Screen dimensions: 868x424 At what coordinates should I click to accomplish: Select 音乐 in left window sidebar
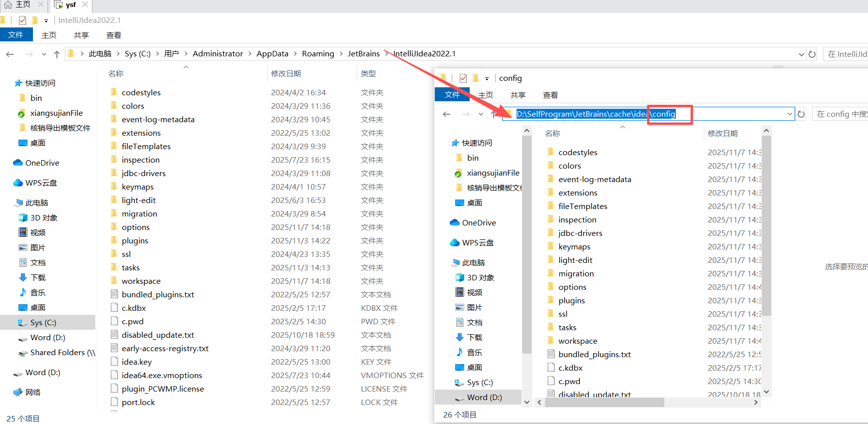coord(32,292)
